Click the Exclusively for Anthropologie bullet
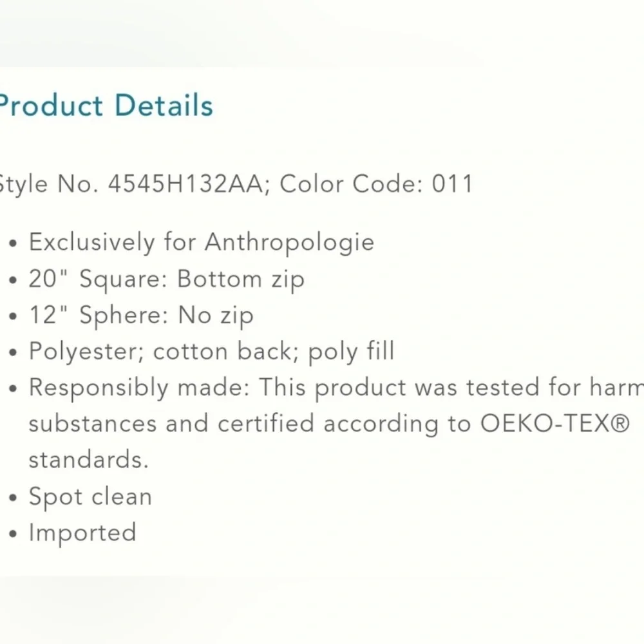Screen dimensions: 644x644 tap(201, 242)
